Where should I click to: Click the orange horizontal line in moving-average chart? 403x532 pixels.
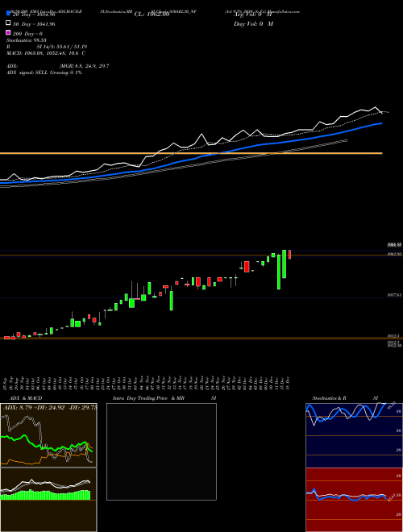pos(191,153)
